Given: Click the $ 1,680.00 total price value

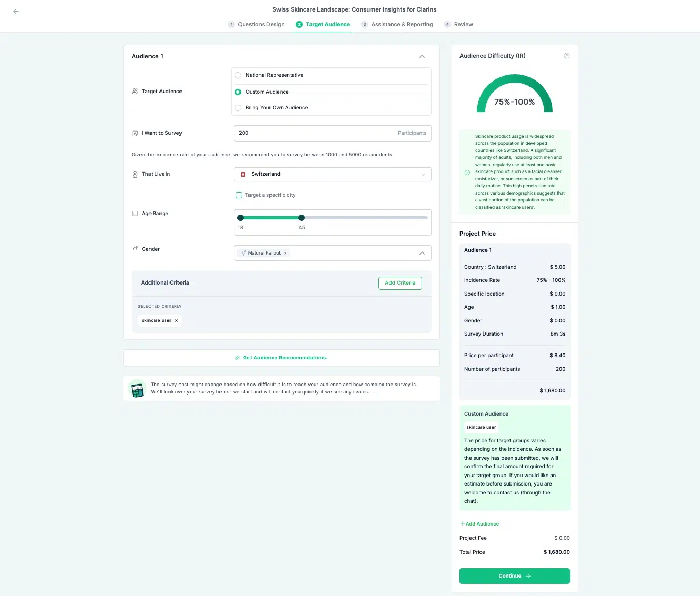Looking at the screenshot, I should pyautogui.click(x=557, y=552).
